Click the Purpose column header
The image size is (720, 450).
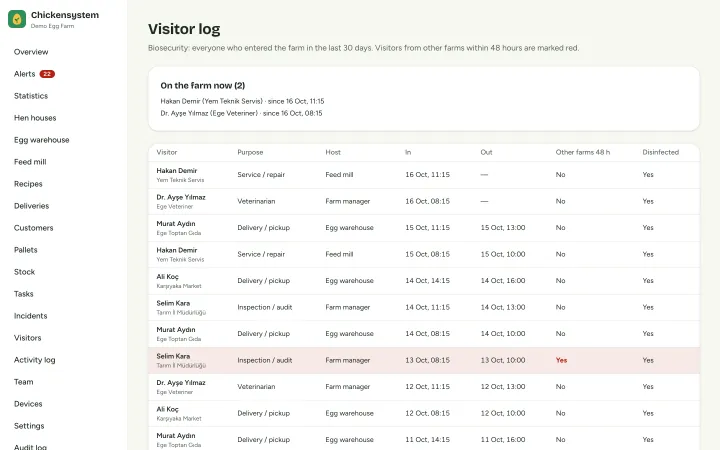point(250,152)
